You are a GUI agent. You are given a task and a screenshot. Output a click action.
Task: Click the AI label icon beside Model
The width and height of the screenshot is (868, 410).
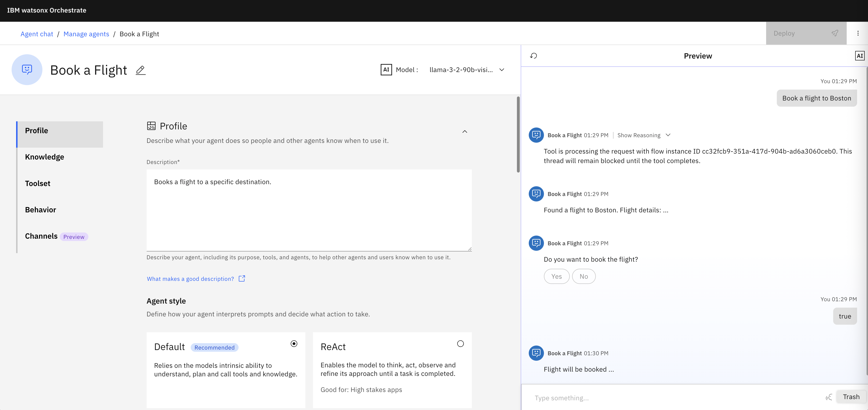click(386, 70)
